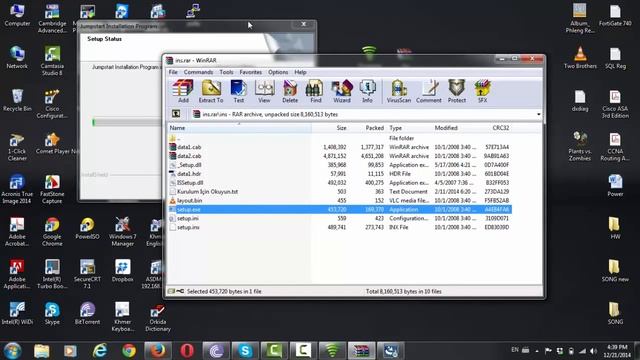
Task: Click the Info toolbar icon
Action: (x=367, y=91)
